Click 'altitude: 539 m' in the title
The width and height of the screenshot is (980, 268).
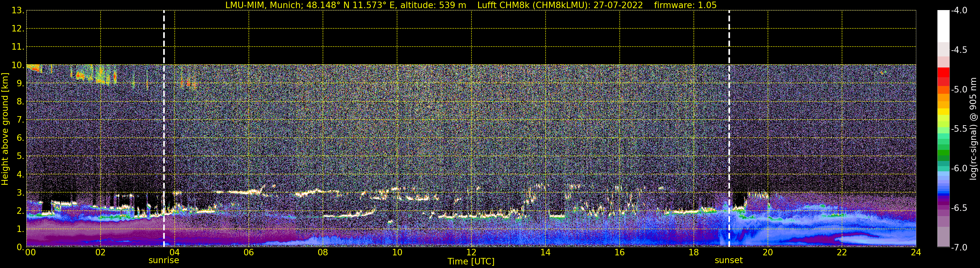(x=433, y=5)
